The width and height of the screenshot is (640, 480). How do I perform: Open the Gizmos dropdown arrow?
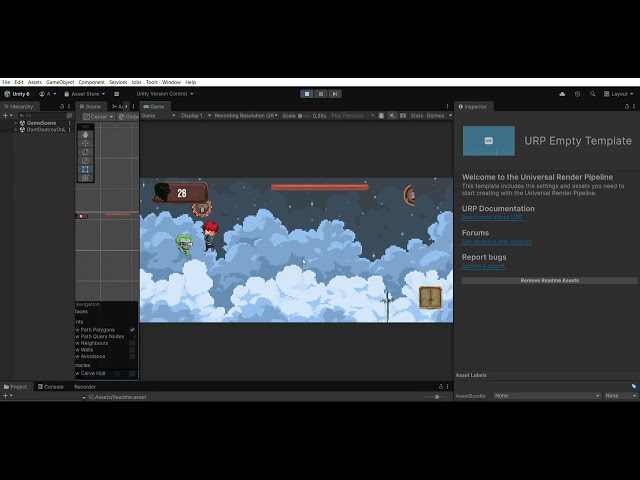click(450, 116)
